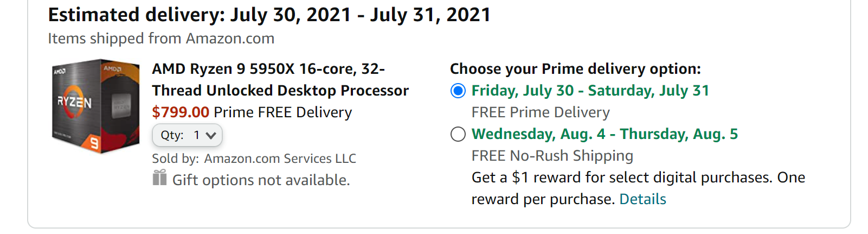Open the Qty quantity dropdown

187,135
